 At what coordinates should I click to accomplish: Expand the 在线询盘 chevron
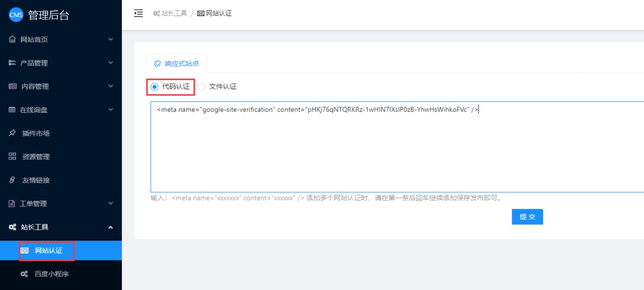[111, 110]
